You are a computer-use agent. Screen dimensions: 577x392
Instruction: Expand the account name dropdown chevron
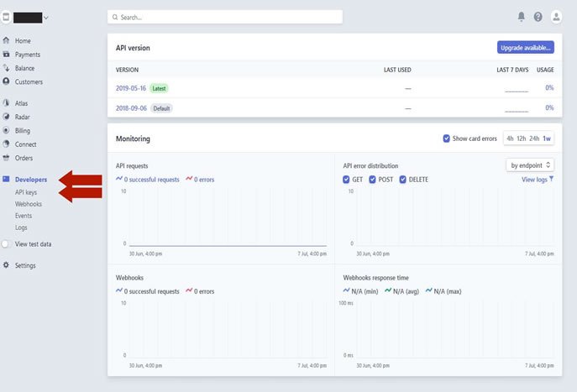pyautogui.click(x=45, y=17)
